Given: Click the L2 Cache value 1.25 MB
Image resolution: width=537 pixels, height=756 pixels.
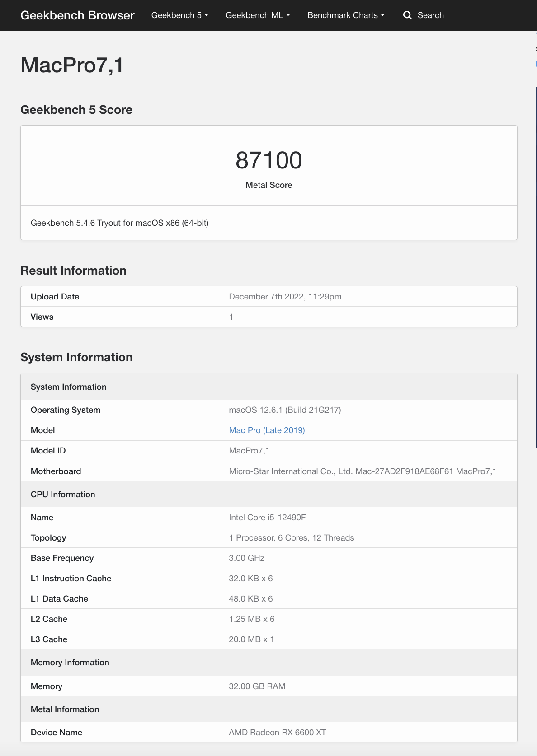Looking at the screenshot, I should 252,619.
